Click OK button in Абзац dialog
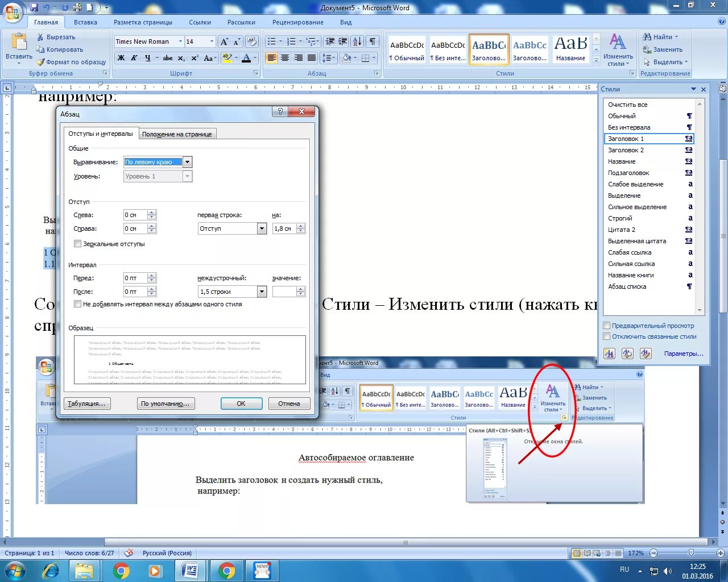 tap(241, 404)
